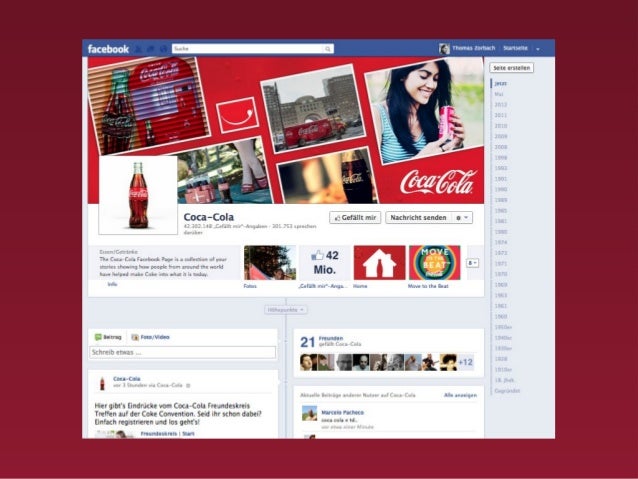Go to Thomas Zorbach profile link

point(474,48)
